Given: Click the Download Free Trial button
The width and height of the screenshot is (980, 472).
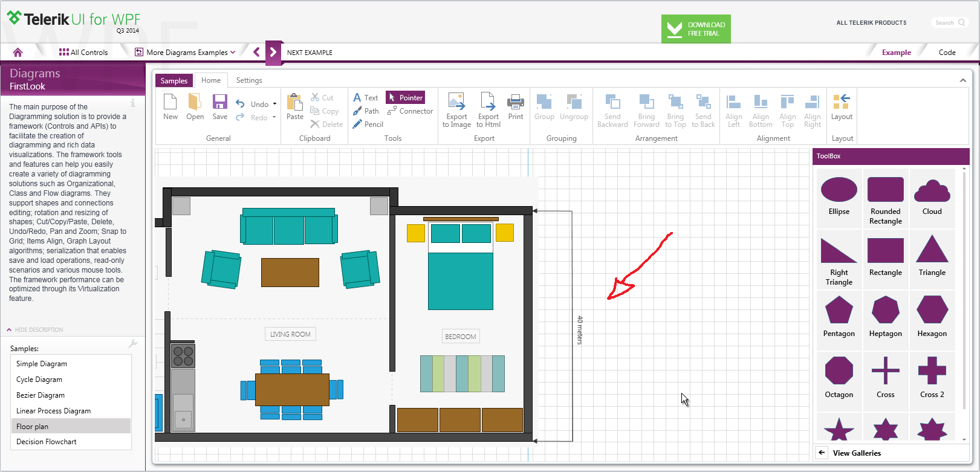Looking at the screenshot, I should pyautogui.click(x=696, y=29).
